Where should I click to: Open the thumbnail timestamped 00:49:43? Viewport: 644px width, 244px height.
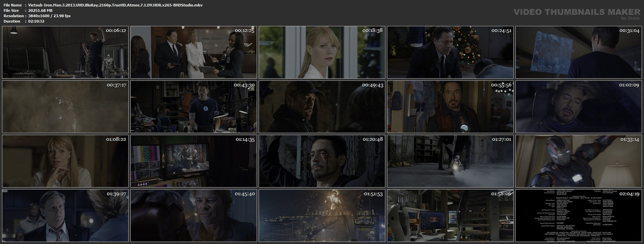click(322, 106)
